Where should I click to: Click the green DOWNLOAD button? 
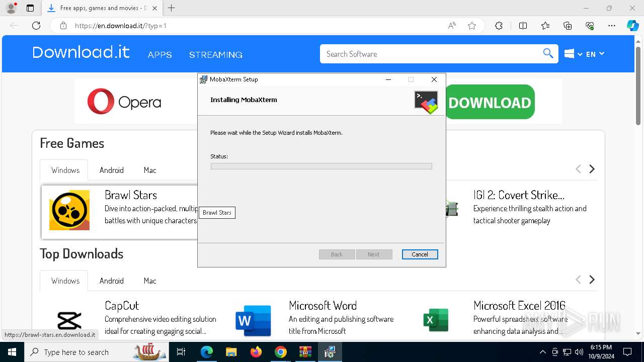pyautogui.click(x=490, y=102)
